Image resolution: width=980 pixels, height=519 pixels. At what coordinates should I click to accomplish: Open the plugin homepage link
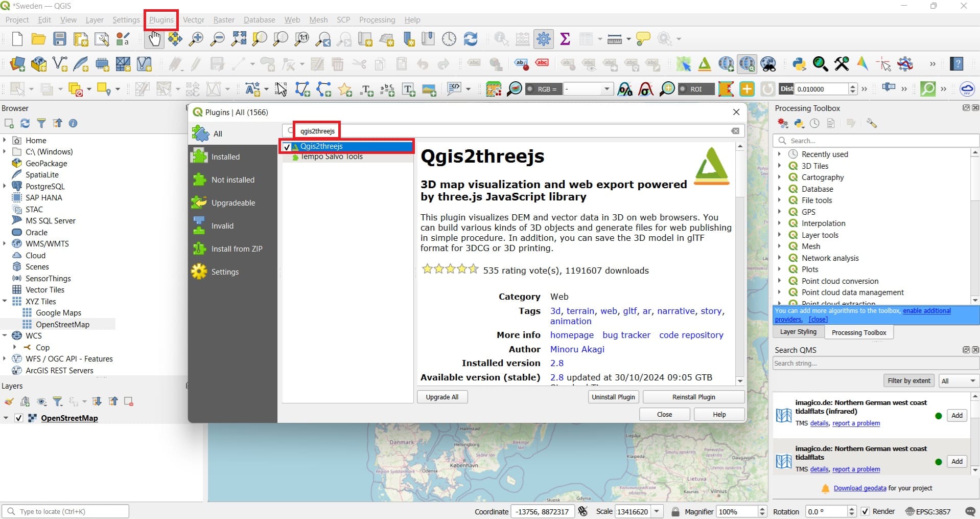point(572,335)
